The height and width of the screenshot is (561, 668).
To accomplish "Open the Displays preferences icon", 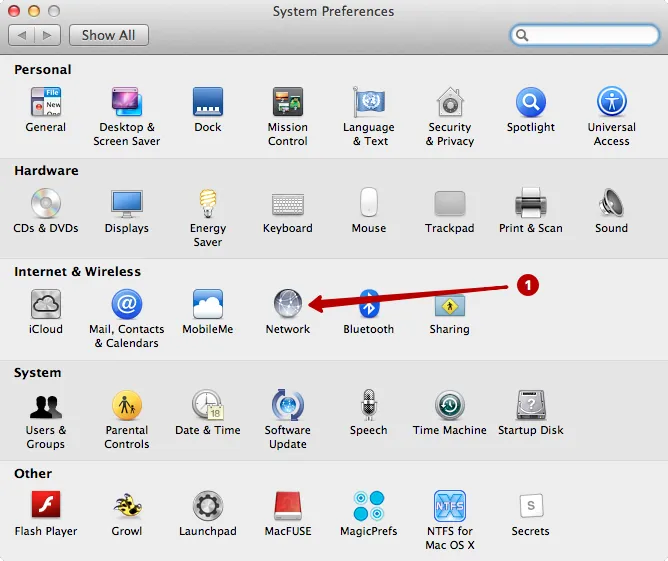I will tap(127, 203).
